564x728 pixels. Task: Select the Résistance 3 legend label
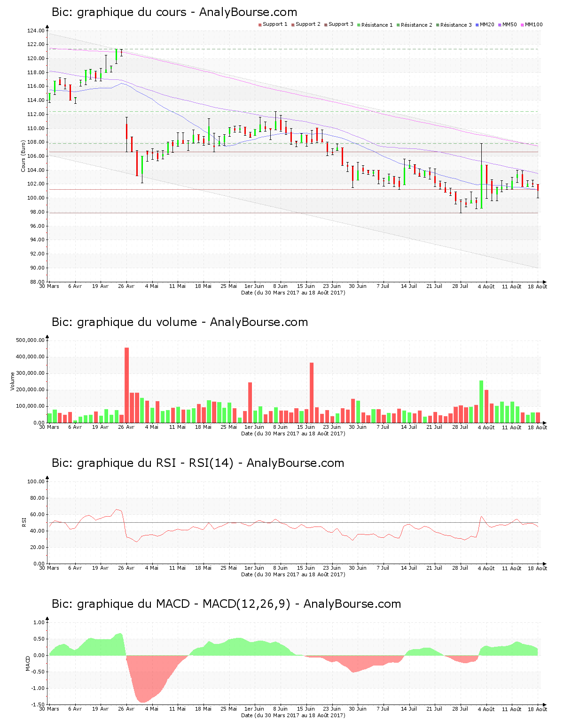tap(456, 25)
